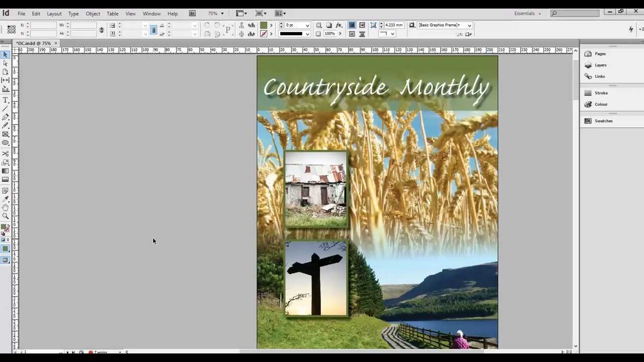Toggle constrain proportions for width and height
The height and width of the screenshot is (362, 644).
(x=102, y=30)
